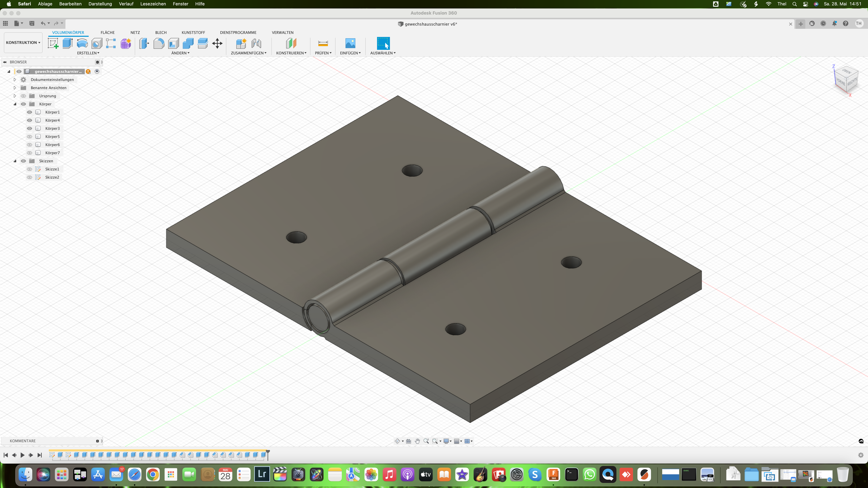Show Ursprung folder visibility eye
The height and width of the screenshot is (488, 868).
23,96
